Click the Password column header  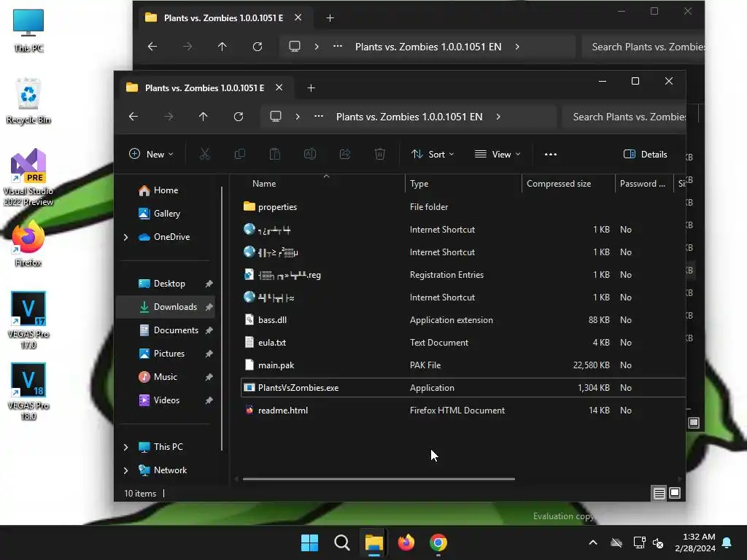[x=644, y=184]
